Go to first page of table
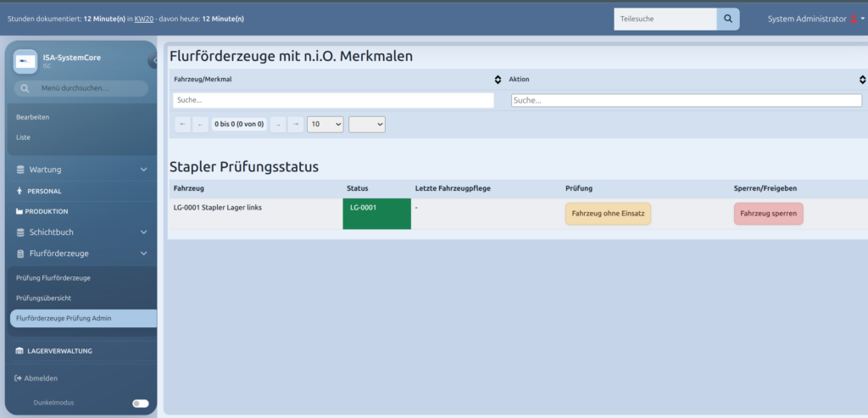The height and width of the screenshot is (418, 868). click(x=183, y=125)
